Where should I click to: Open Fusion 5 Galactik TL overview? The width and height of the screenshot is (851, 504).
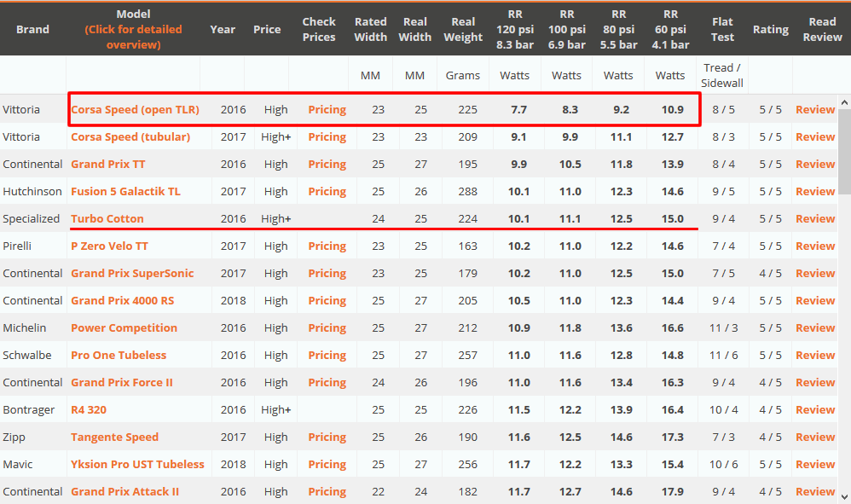pos(125,192)
